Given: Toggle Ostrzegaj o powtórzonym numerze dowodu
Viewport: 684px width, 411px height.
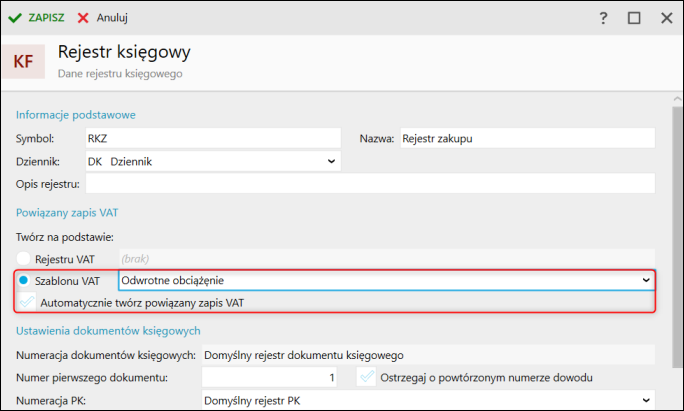Looking at the screenshot, I should coord(368,377).
